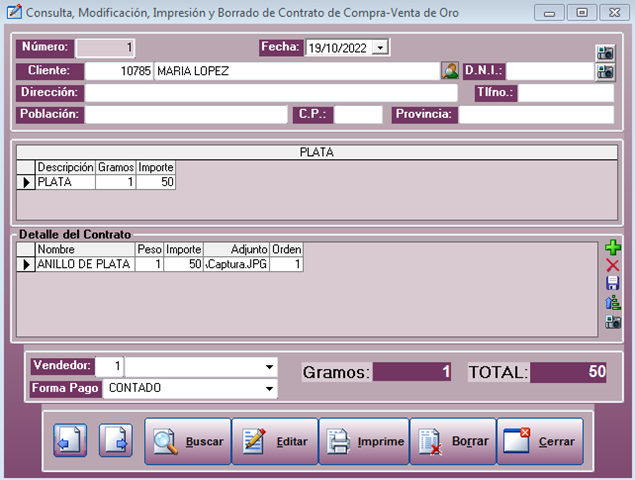
Task: Click the Imprime button
Action: (364, 441)
